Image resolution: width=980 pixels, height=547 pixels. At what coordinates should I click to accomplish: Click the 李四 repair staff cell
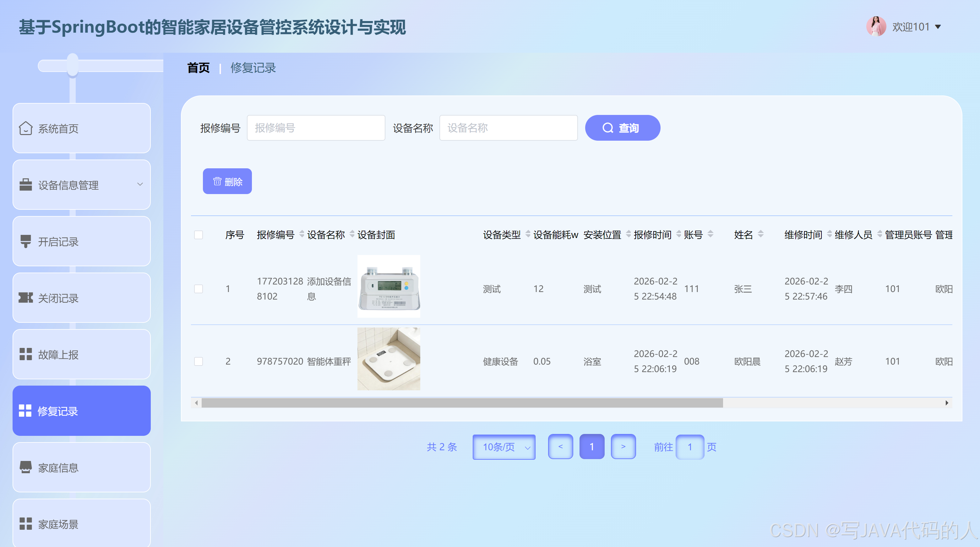coord(843,289)
